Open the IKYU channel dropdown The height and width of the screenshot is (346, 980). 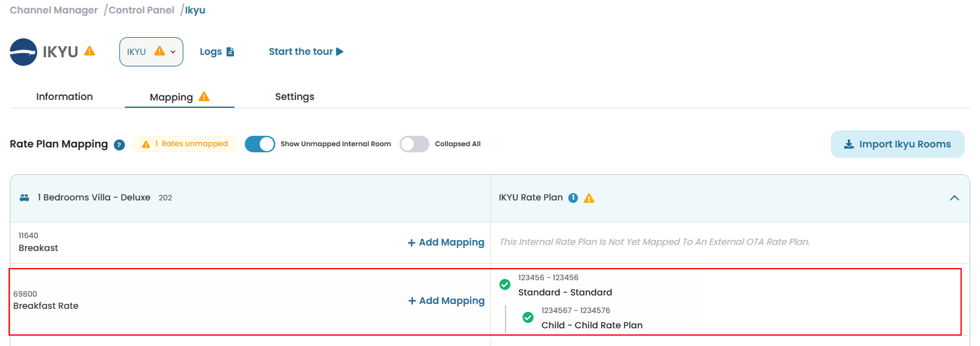[x=151, y=52]
